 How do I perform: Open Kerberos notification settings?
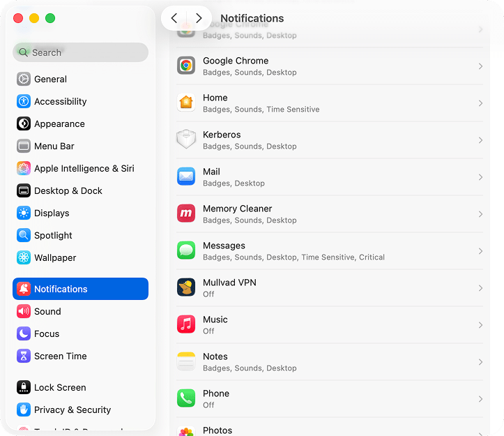click(330, 140)
